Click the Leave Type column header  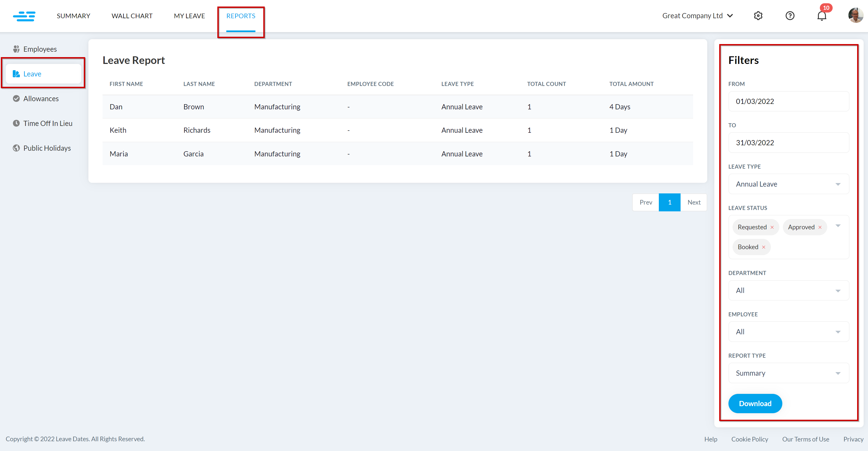[457, 84]
